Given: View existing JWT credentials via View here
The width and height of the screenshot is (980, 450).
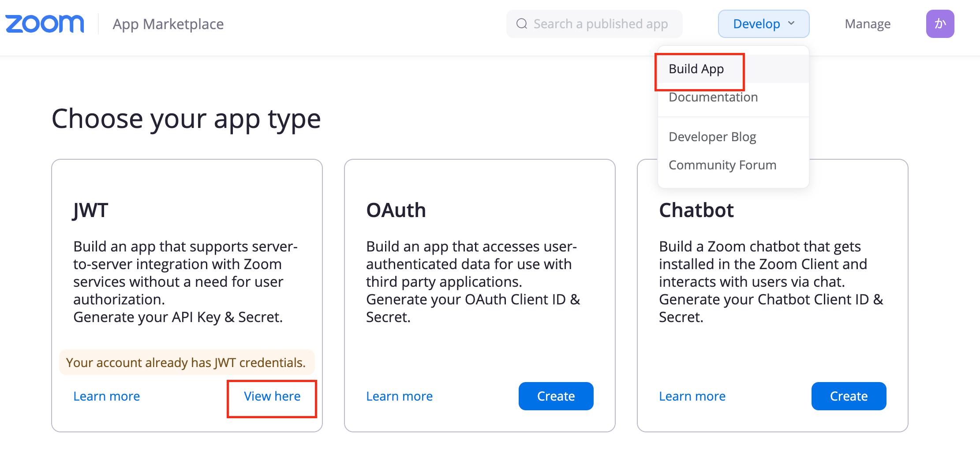Looking at the screenshot, I should pos(272,396).
